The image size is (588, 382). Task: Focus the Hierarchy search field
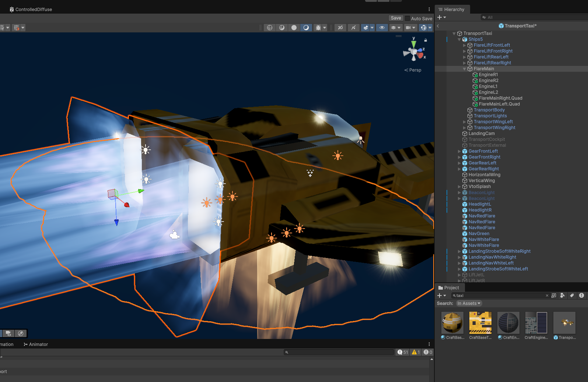[x=534, y=17]
